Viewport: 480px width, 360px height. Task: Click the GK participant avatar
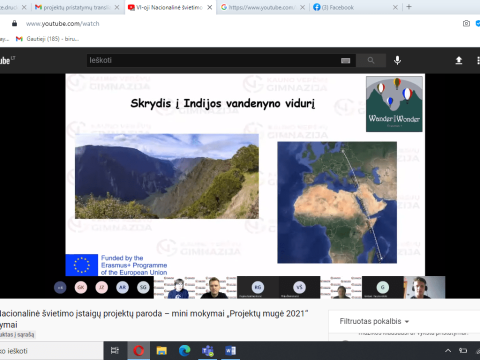81,287
